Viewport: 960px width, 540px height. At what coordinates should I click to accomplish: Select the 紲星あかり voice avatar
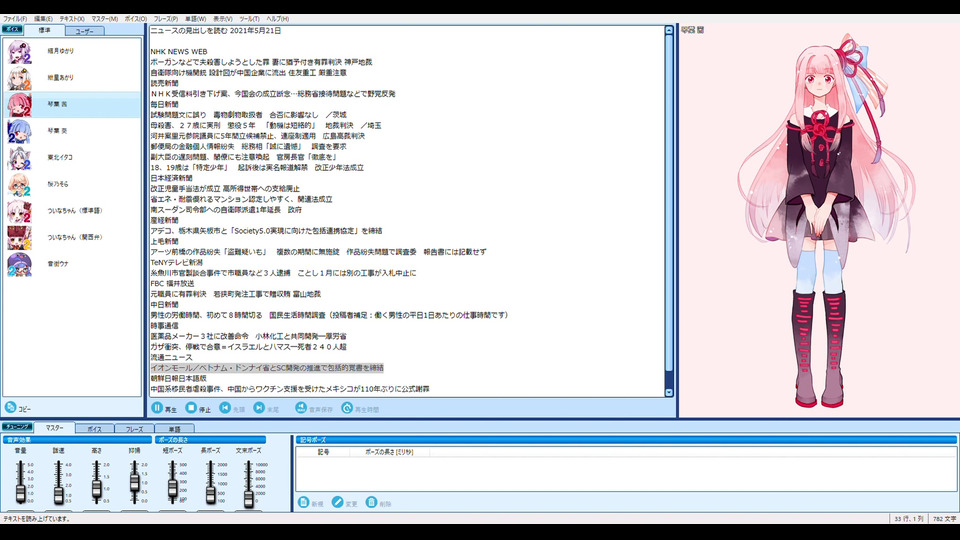[19, 78]
